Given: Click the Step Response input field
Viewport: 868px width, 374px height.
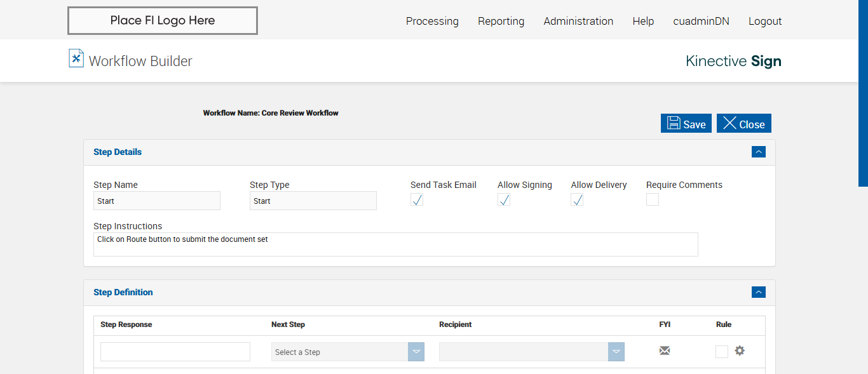Looking at the screenshot, I should pyautogui.click(x=175, y=352).
